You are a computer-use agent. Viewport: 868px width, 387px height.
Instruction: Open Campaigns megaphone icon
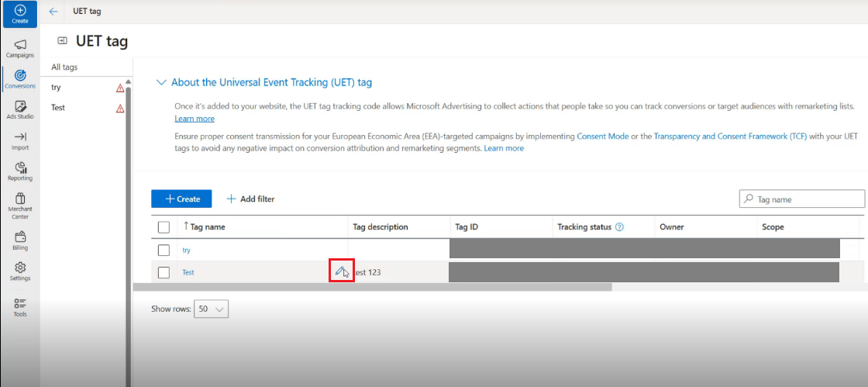click(x=20, y=44)
